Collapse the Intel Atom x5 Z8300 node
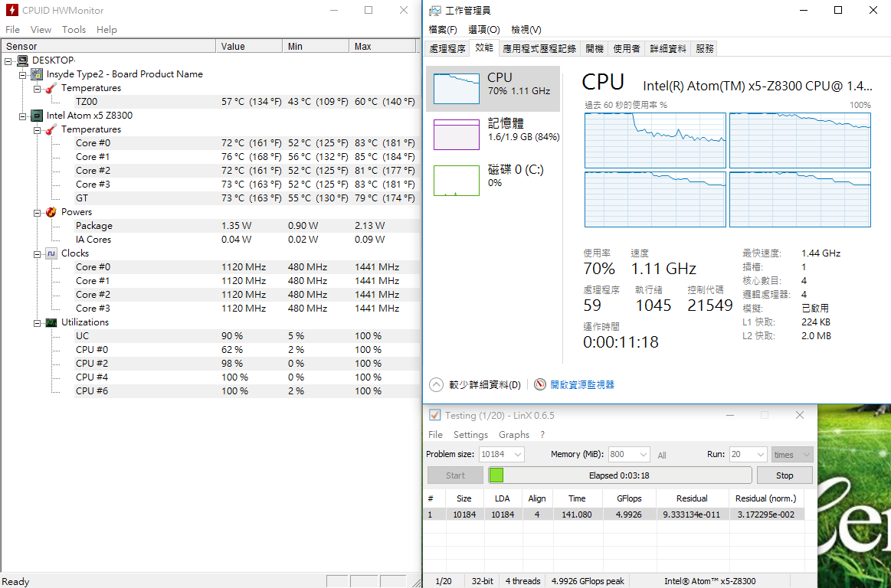 (x=23, y=116)
